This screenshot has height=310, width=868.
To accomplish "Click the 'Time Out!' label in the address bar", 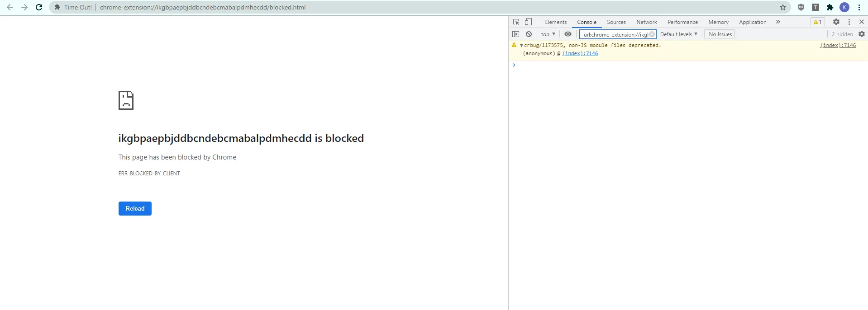I will point(78,7).
